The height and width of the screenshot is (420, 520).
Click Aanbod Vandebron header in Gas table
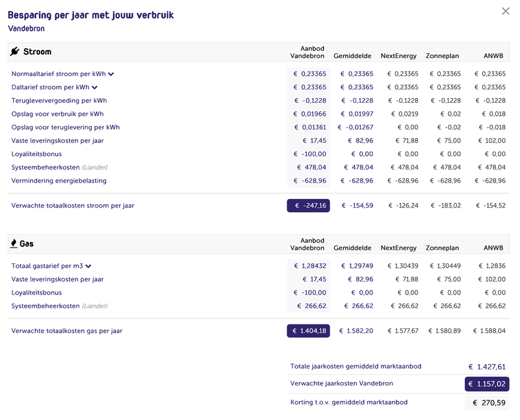click(307, 244)
